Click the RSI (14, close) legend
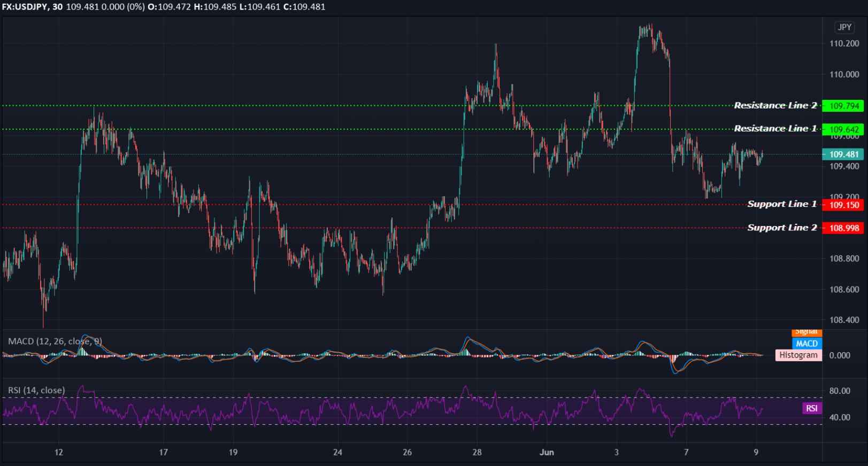This screenshot has width=868, height=466. [36, 390]
